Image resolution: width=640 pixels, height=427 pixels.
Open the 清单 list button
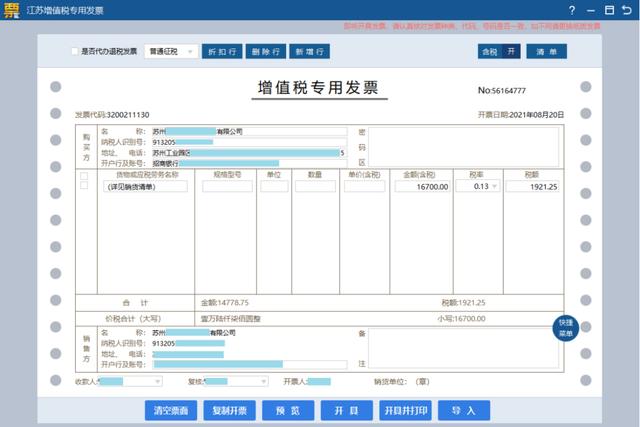pos(547,50)
